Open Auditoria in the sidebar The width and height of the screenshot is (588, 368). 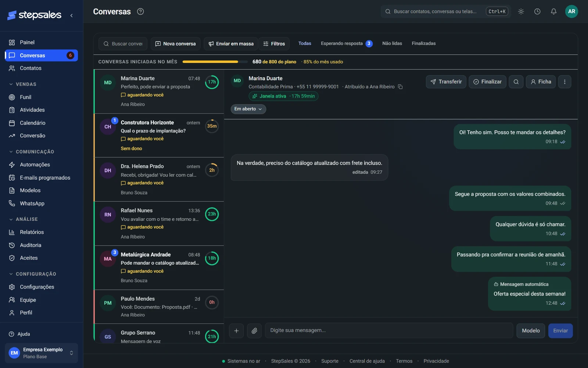point(42,245)
